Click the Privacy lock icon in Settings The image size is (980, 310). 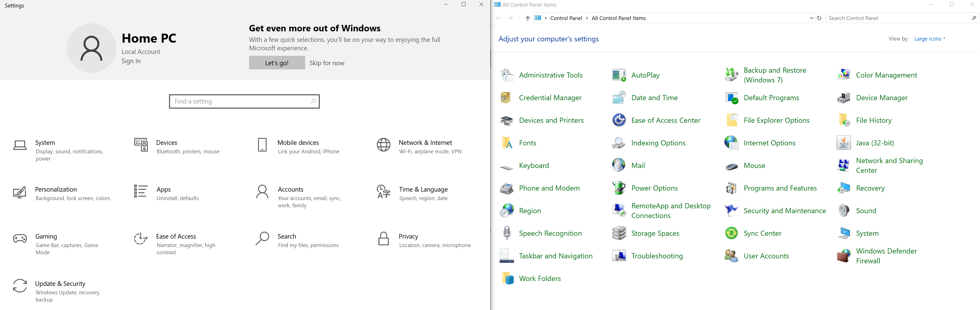(x=383, y=239)
